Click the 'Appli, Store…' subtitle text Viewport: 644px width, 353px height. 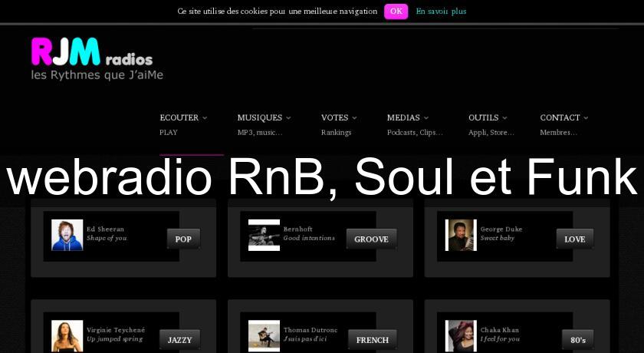pos(491,133)
